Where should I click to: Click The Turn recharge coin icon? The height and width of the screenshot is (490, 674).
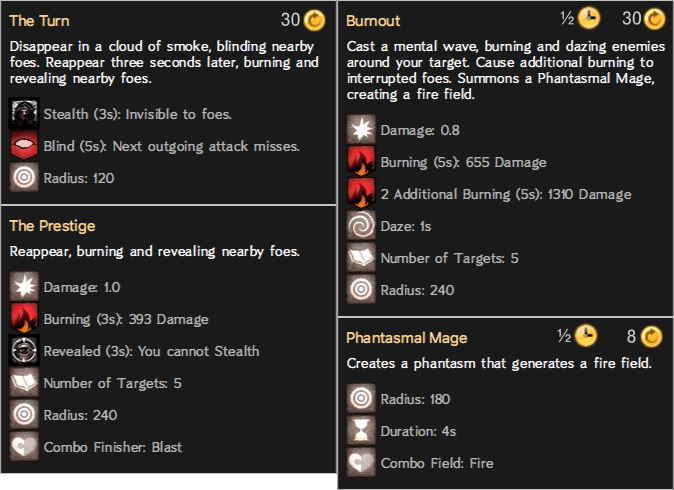coord(315,20)
